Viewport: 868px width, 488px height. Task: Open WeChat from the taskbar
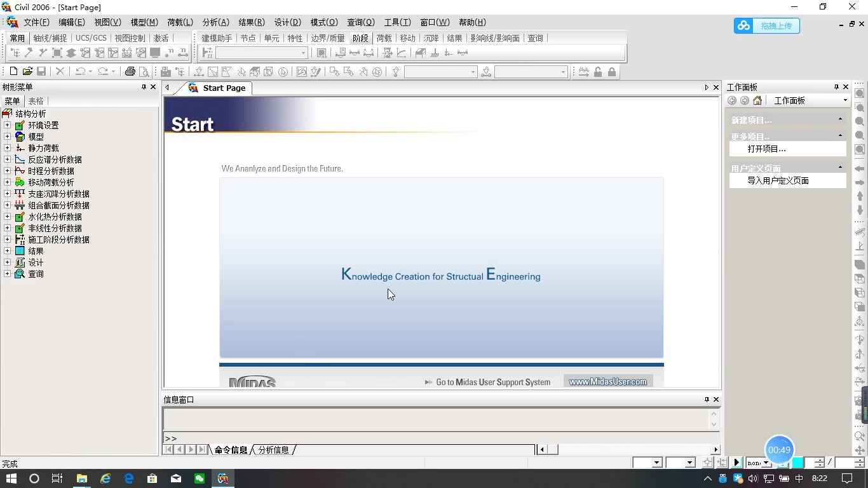200,478
